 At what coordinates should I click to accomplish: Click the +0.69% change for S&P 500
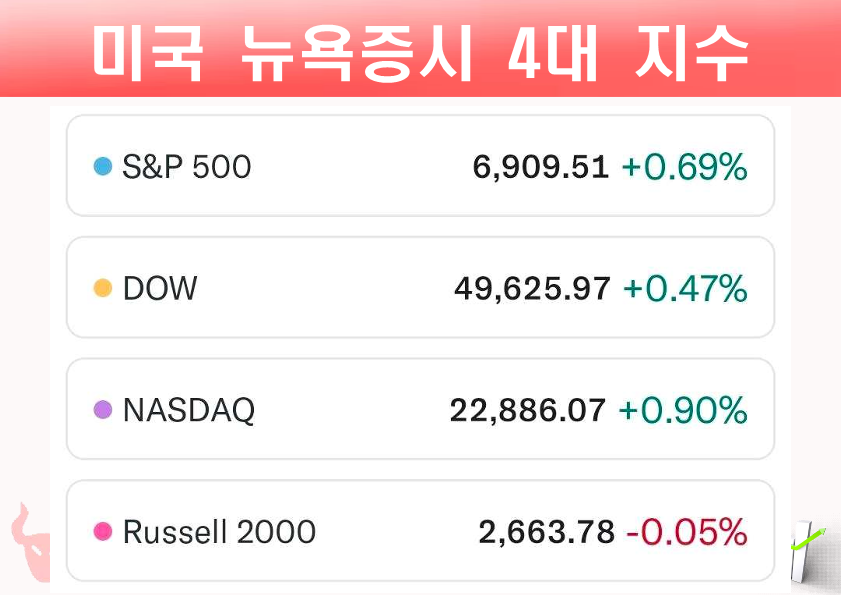pyautogui.click(x=685, y=167)
